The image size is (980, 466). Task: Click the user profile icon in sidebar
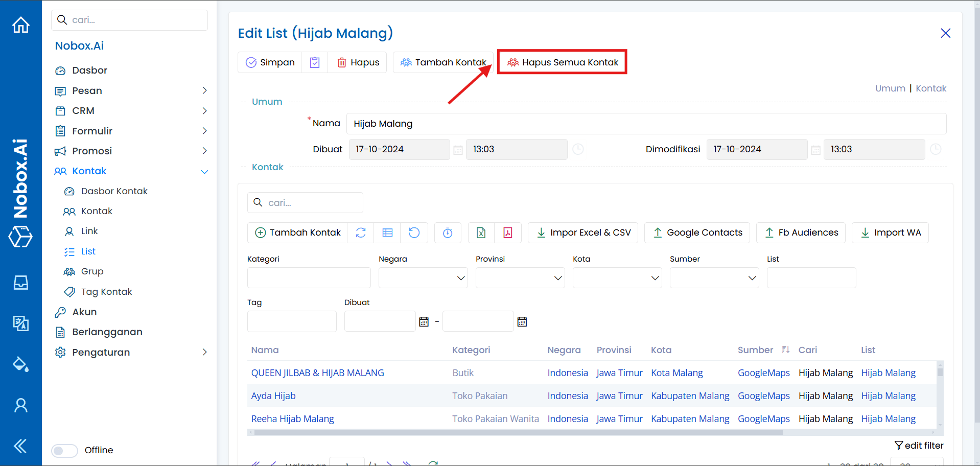(20, 405)
